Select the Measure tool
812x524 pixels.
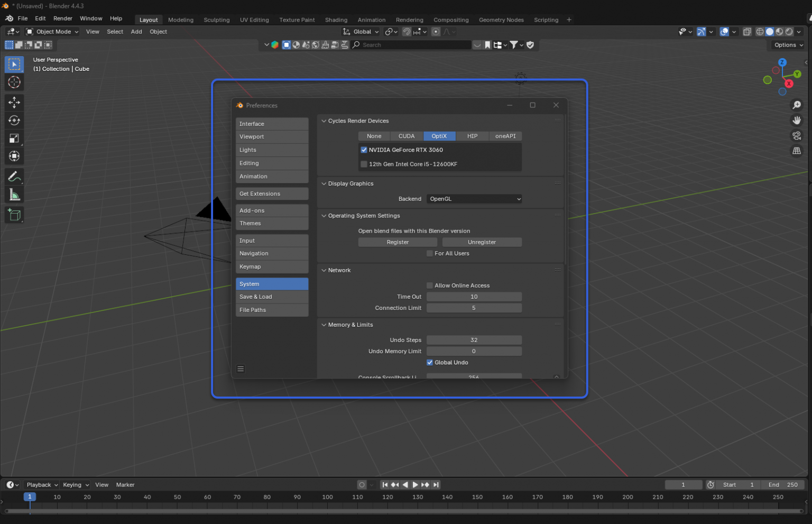point(14,194)
